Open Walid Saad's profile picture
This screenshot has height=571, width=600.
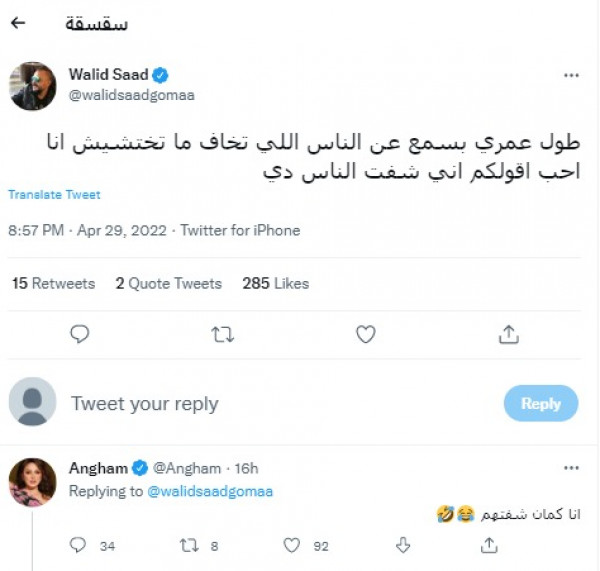coord(32,86)
